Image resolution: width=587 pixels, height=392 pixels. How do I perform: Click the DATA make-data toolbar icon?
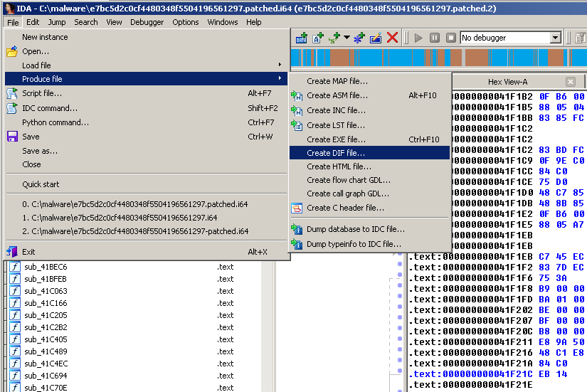click(301, 38)
